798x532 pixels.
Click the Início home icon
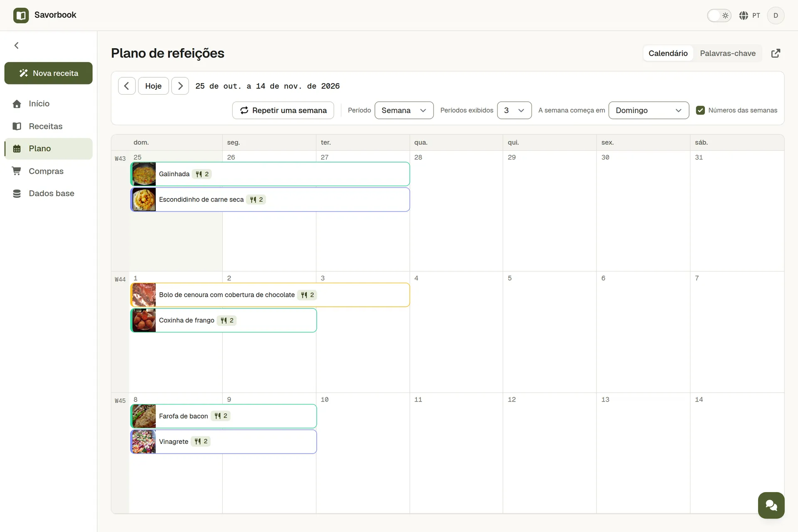17,104
